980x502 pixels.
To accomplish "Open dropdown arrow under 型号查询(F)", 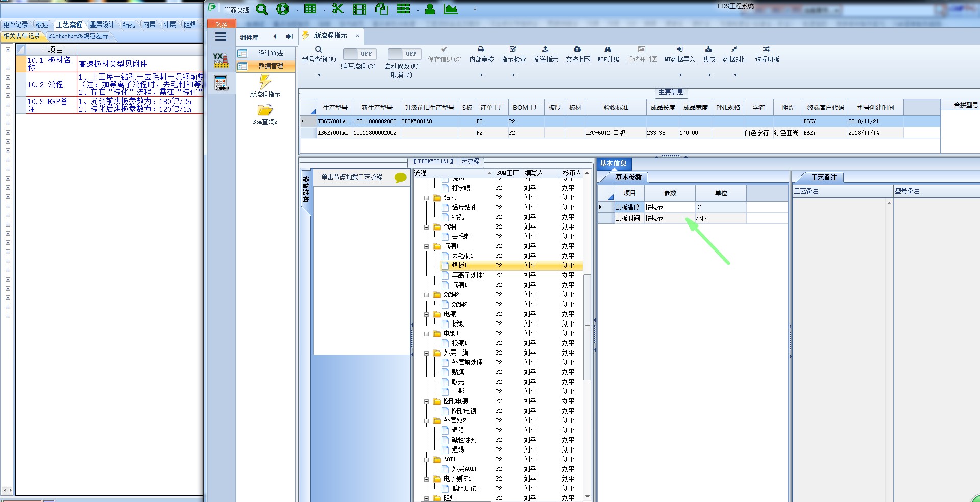I will click(319, 75).
